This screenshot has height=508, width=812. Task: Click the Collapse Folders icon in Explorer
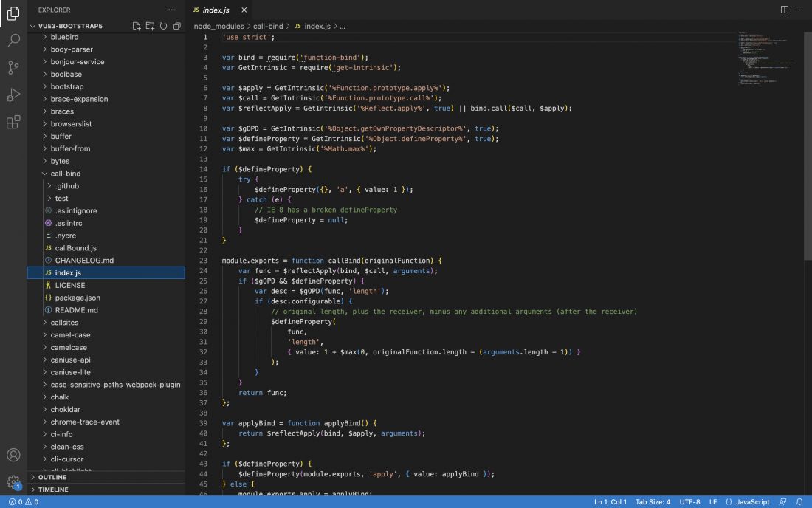176,26
